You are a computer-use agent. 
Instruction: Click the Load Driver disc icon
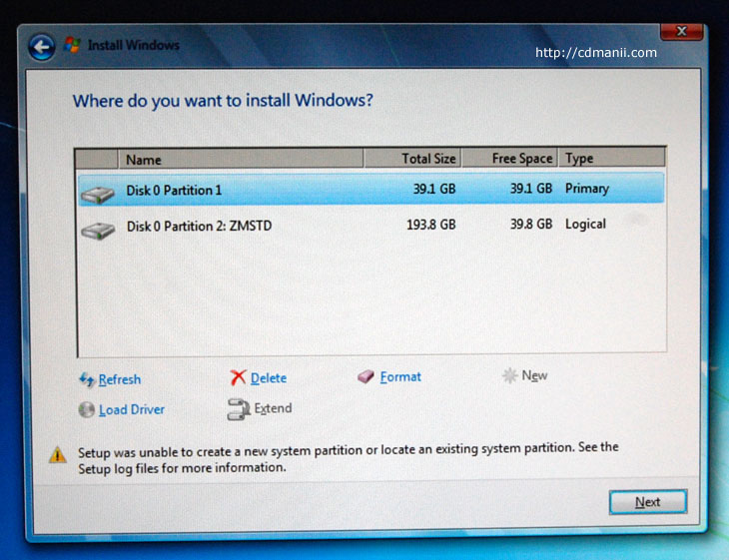pos(87,410)
